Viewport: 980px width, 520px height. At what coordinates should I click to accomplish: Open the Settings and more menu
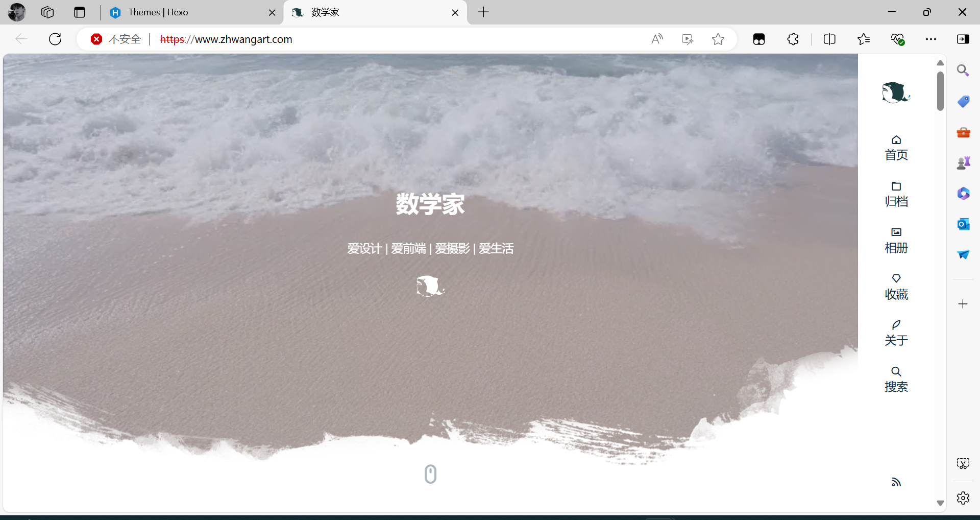click(x=931, y=39)
